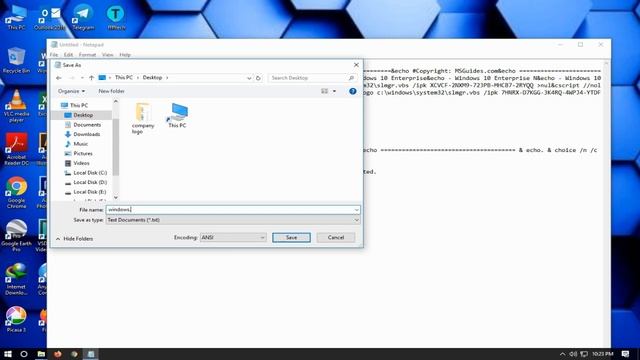Open Notepad Help menu
The height and width of the screenshot is (360, 640).
click(x=125, y=55)
